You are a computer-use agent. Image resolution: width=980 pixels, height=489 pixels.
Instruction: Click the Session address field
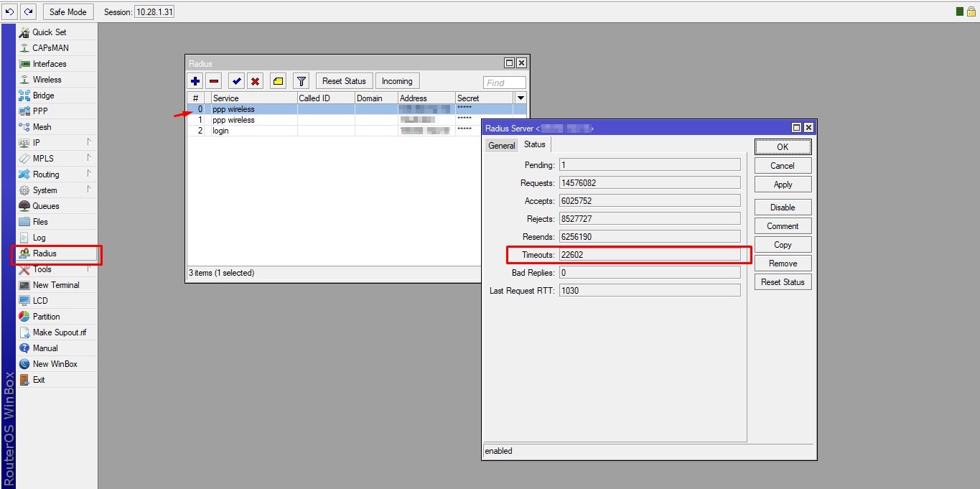(154, 12)
